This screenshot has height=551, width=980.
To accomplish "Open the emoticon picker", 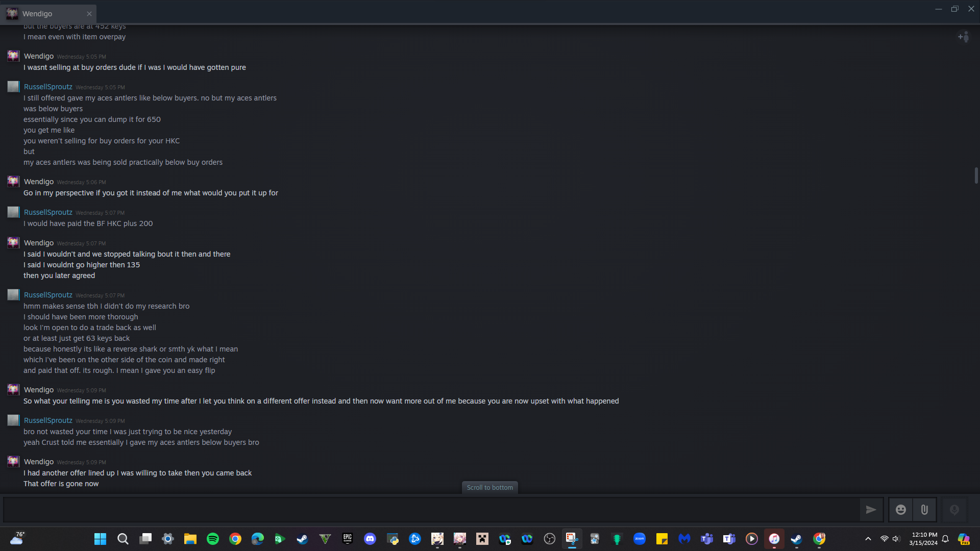I will point(901,509).
